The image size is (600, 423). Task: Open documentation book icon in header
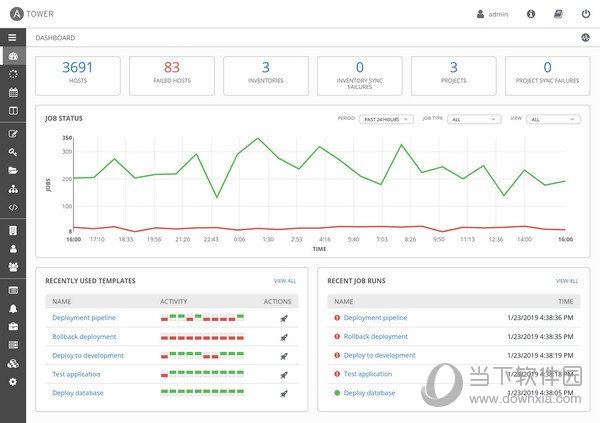558,14
